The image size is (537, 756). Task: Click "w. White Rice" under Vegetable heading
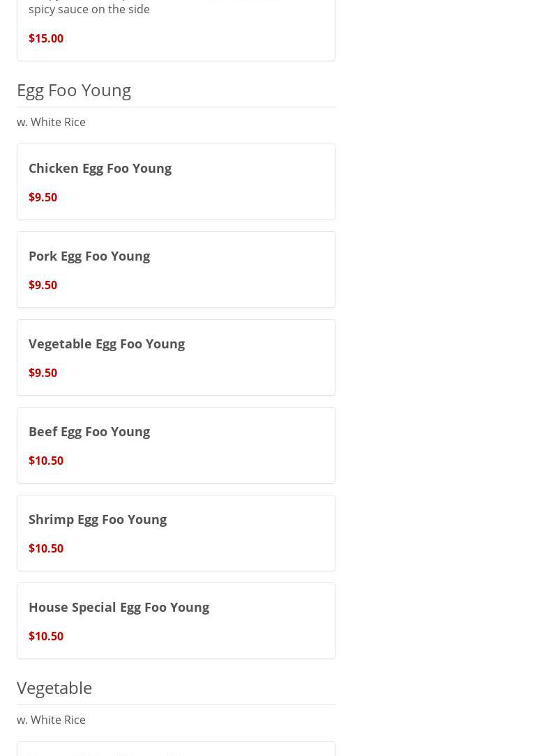(x=51, y=720)
